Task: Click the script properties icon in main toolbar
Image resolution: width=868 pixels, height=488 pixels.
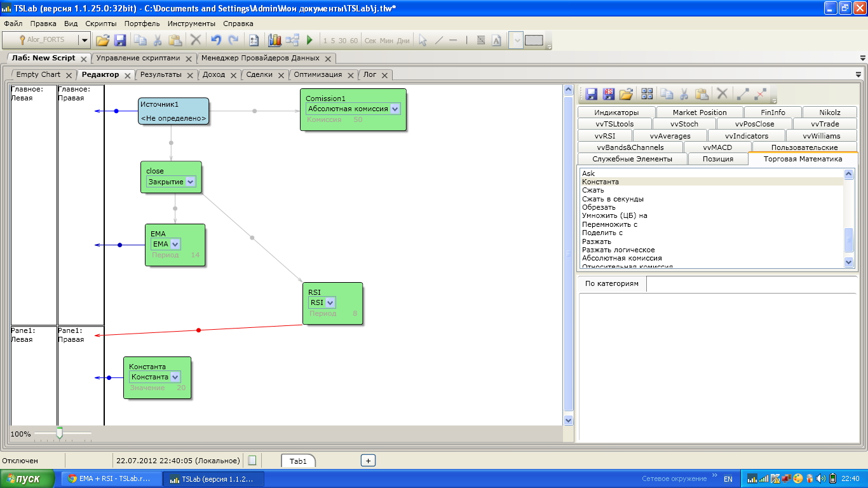Action: pyautogui.click(x=254, y=40)
